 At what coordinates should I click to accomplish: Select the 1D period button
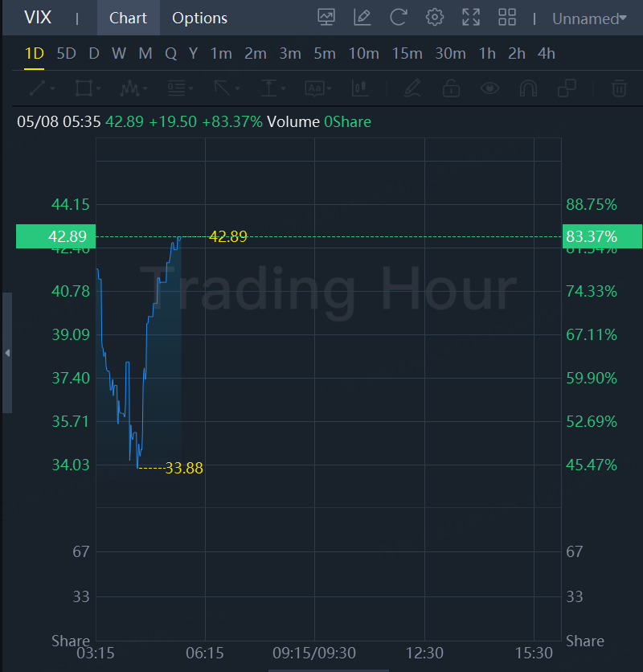coord(34,54)
